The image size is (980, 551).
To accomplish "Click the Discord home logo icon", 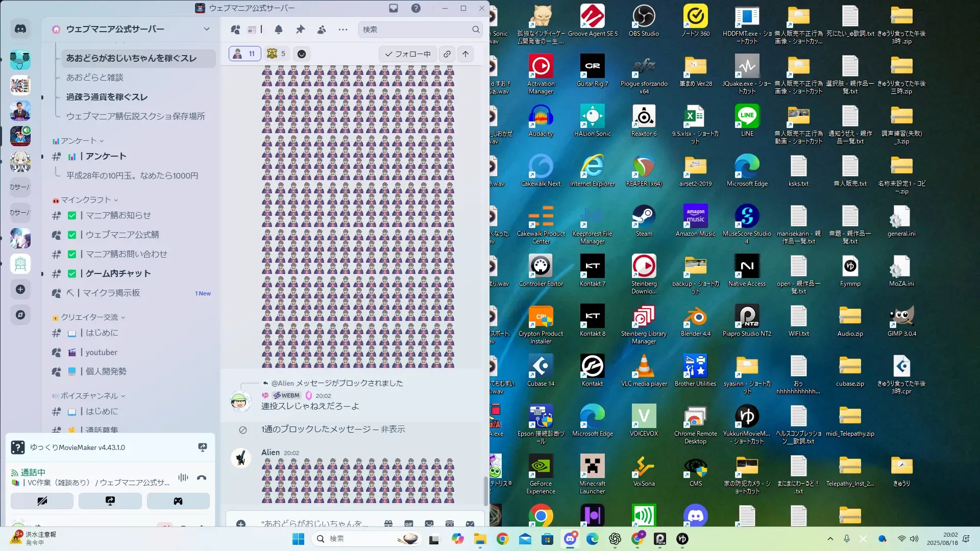I will click(20, 29).
